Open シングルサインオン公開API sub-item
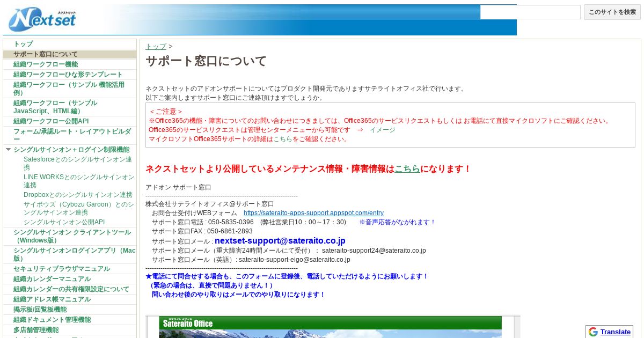 [64, 222]
